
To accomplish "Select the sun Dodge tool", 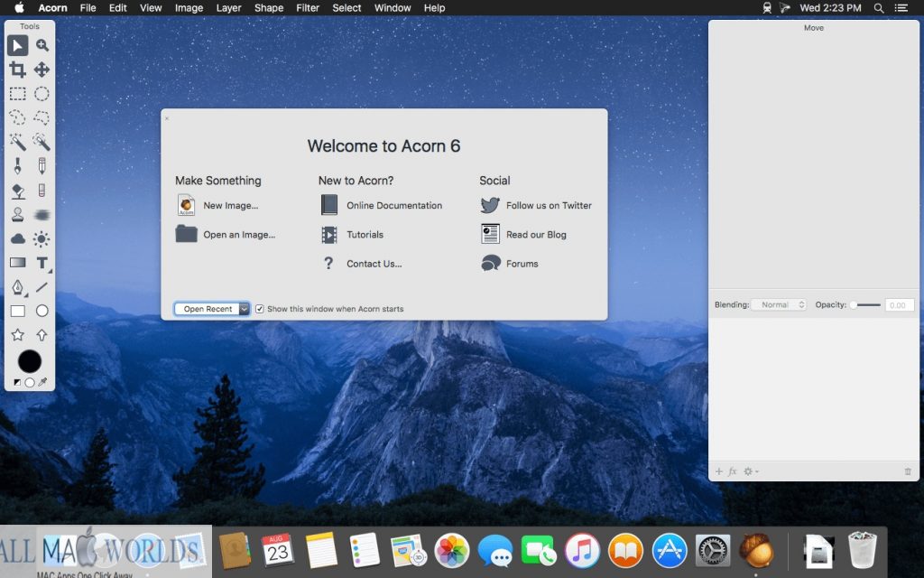I will (x=42, y=238).
